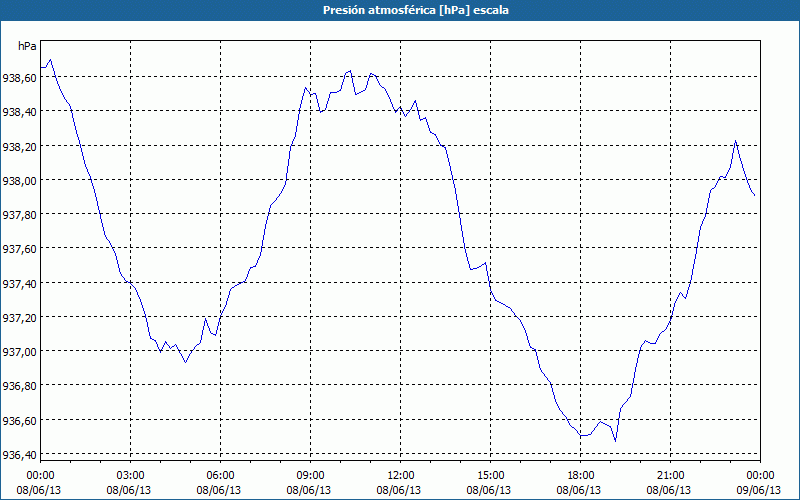Click the '936,80' y-axis value
The height and width of the screenshot is (500, 800).
click(x=19, y=386)
